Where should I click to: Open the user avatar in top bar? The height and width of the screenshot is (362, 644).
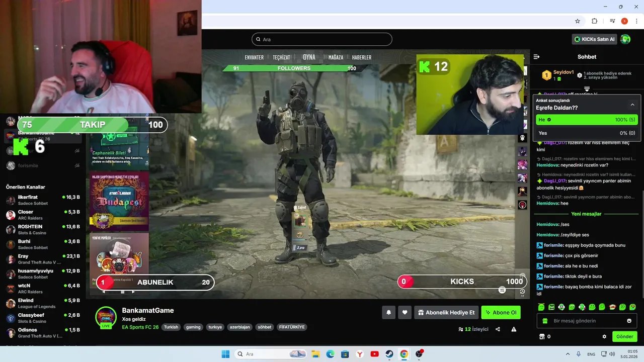click(x=625, y=39)
